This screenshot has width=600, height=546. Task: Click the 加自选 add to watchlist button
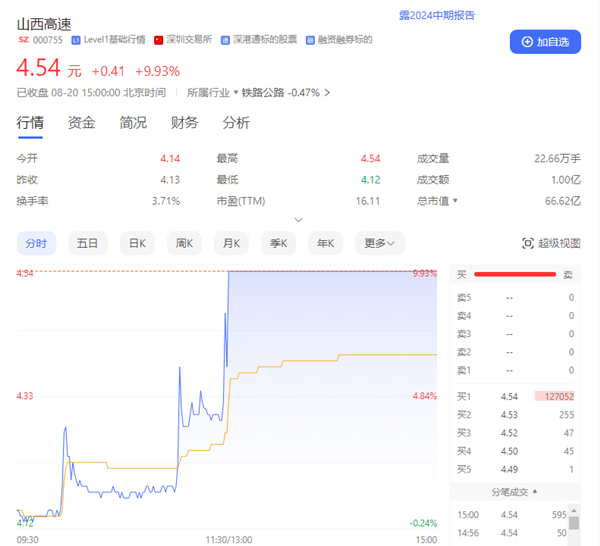click(545, 41)
